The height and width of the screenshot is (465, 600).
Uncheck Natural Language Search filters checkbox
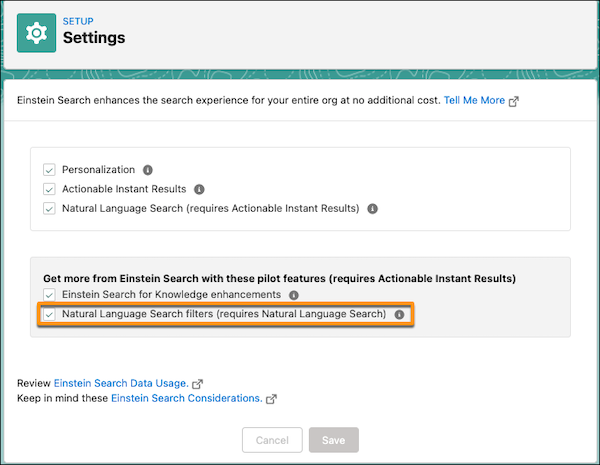(49, 314)
